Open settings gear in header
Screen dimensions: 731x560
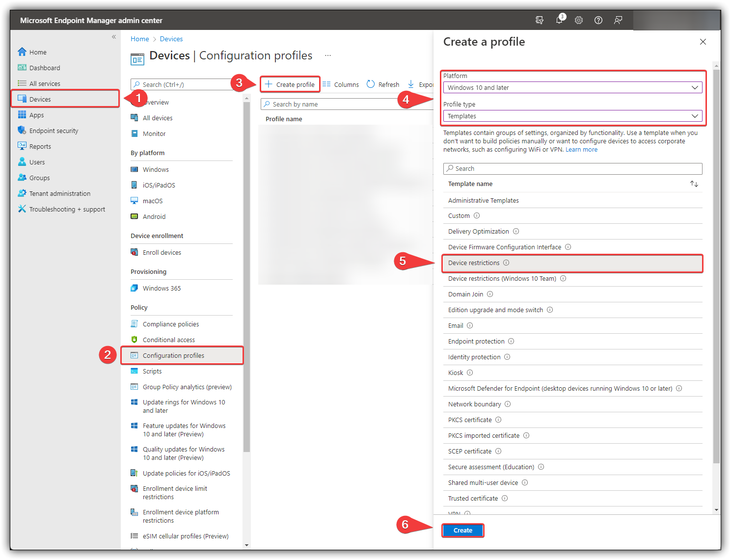(579, 20)
